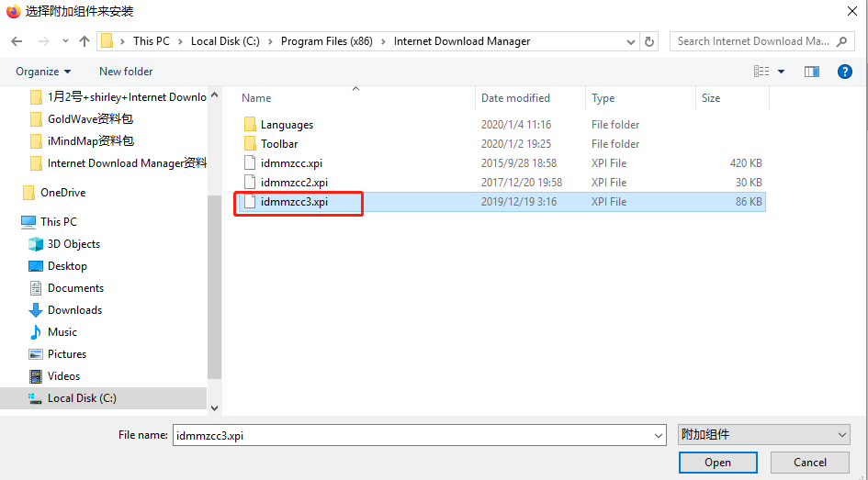Close the dialog window
This screenshot has width=868, height=480.
pos(851,11)
